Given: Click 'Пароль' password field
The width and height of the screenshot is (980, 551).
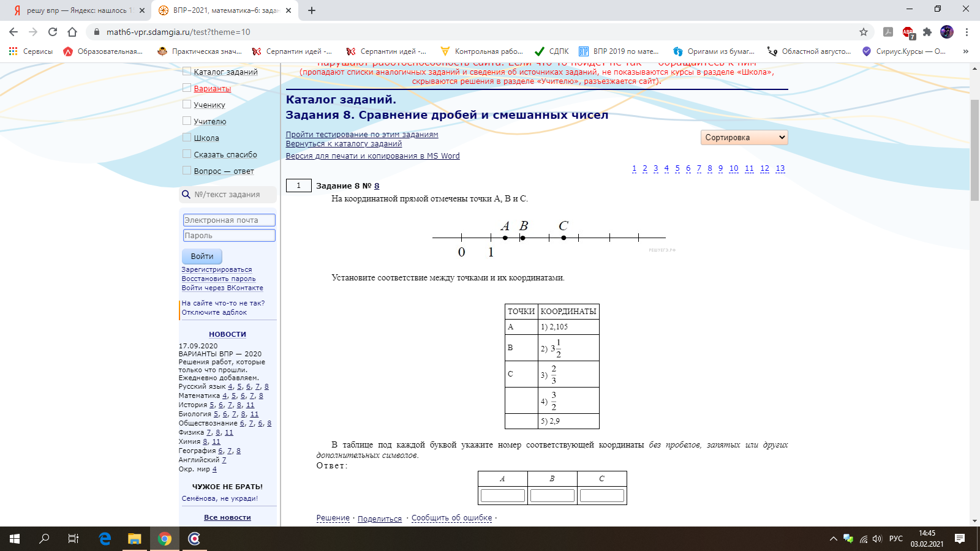Looking at the screenshot, I should (x=229, y=235).
